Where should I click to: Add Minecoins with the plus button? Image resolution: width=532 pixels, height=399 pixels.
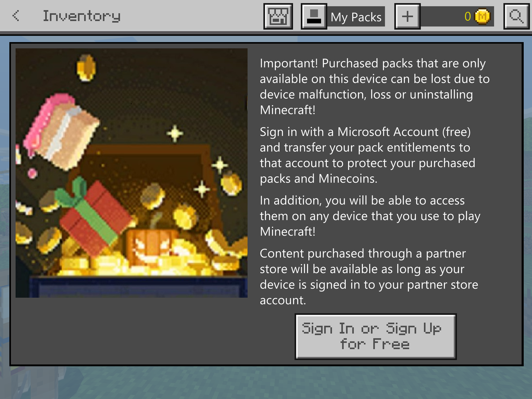(407, 16)
